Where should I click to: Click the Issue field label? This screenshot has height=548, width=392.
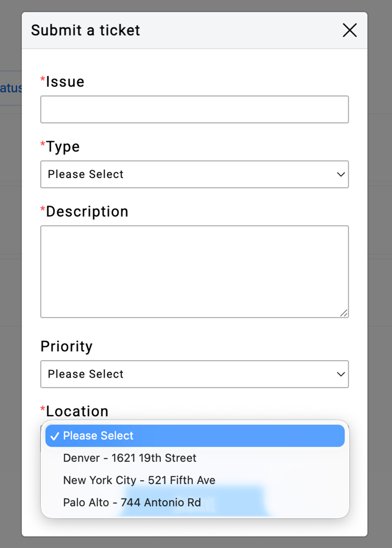(x=65, y=82)
